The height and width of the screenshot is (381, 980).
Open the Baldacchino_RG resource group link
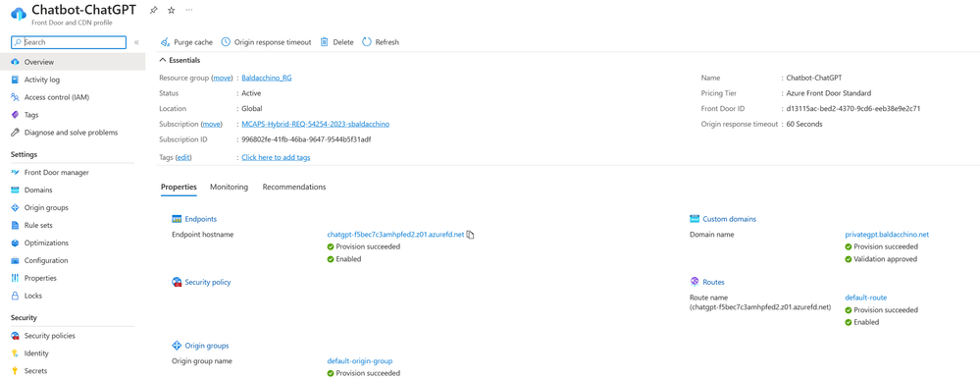pyautogui.click(x=267, y=79)
